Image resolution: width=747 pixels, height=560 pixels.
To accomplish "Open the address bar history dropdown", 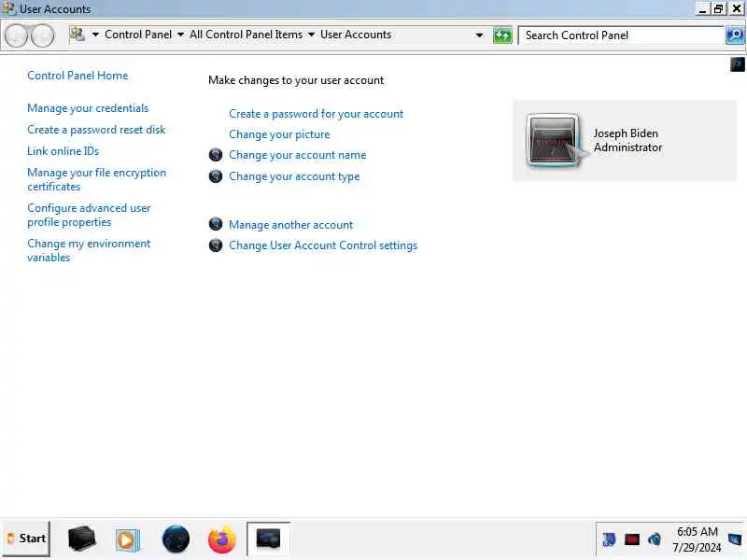I will click(479, 35).
